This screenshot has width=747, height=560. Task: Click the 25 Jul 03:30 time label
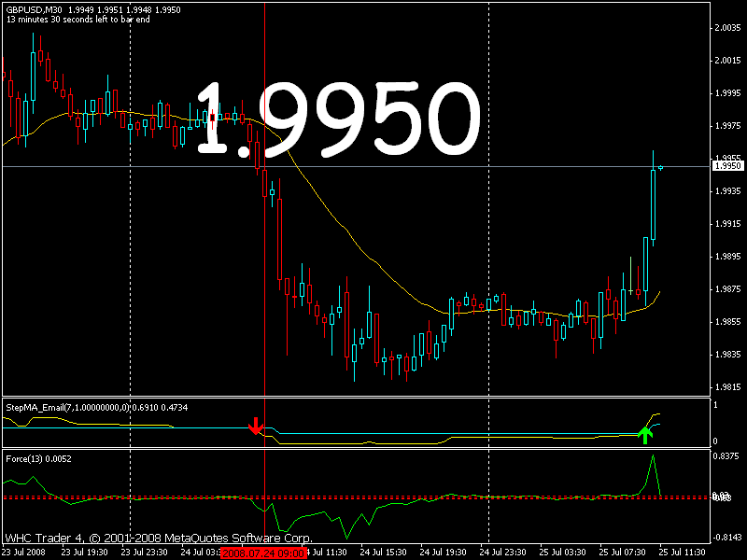[563, 553]
